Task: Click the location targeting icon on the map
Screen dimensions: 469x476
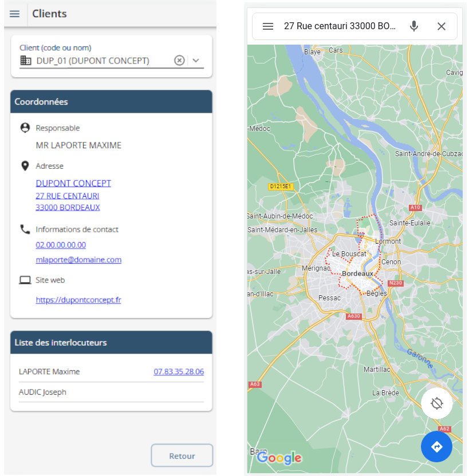Action: (436, 403)
